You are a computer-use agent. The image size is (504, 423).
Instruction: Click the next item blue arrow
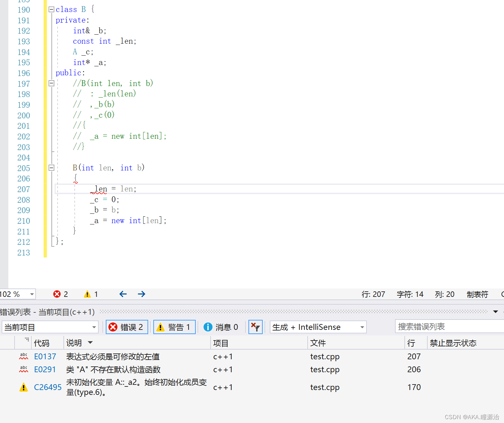tap(141, 294)
